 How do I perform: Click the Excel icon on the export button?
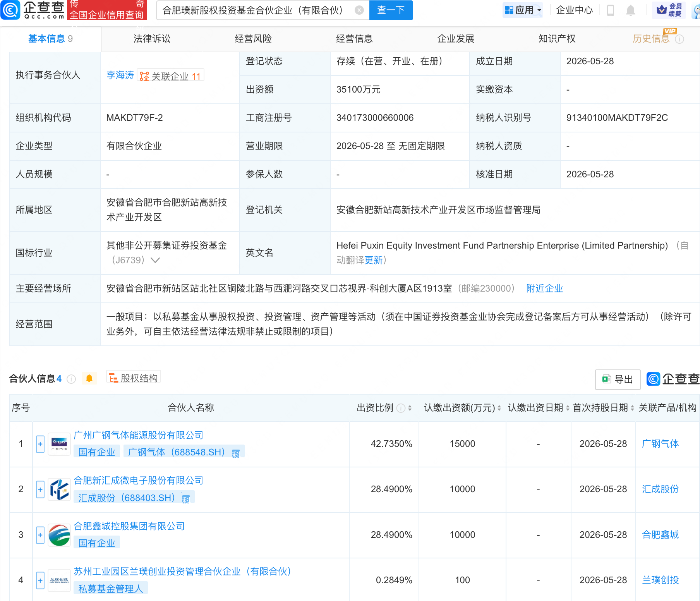(x=606, y=379)
